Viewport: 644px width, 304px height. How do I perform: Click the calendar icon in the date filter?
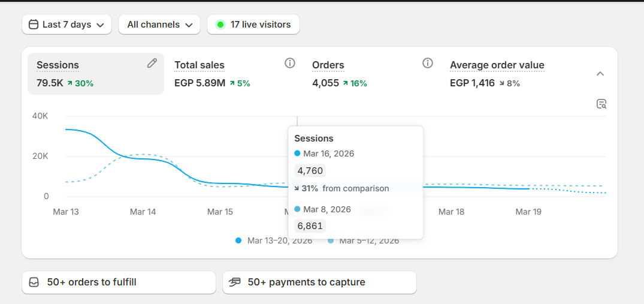click(34, 25)
